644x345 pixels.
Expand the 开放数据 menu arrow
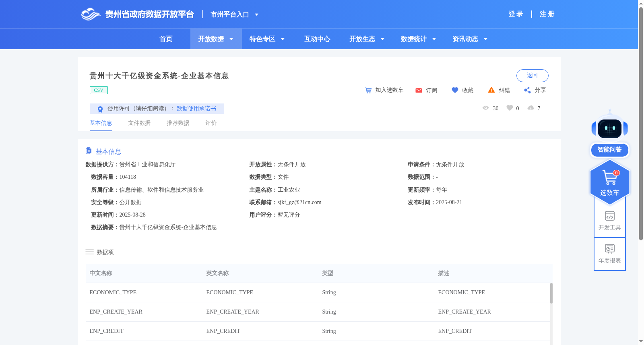tap(231, 39)
